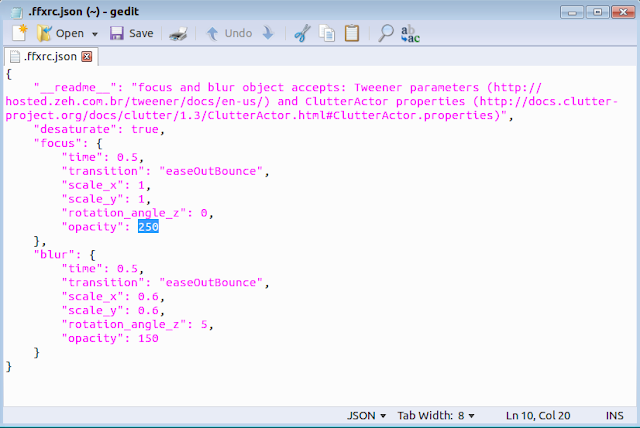Paste from the clipboard icon
This screenshot has height=428, width=640.
[352, 33]
